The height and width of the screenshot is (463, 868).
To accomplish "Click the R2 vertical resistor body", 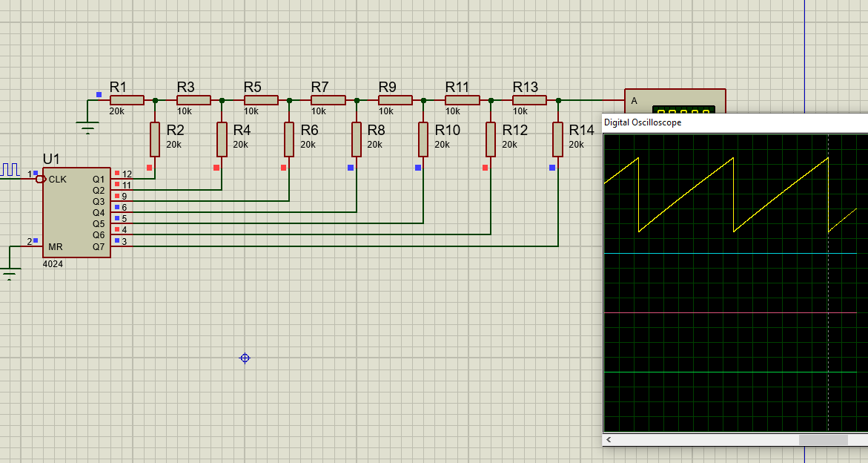I will [x=155, y=139].
